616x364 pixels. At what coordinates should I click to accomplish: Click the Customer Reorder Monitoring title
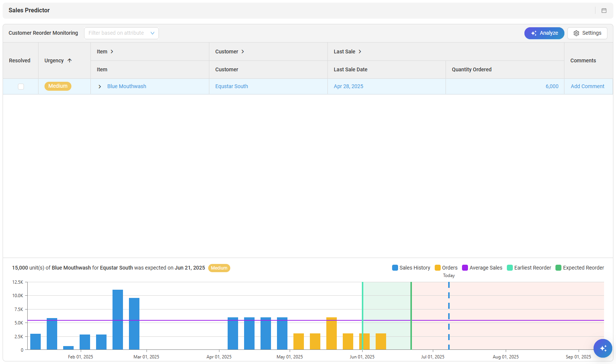point(43,33)
